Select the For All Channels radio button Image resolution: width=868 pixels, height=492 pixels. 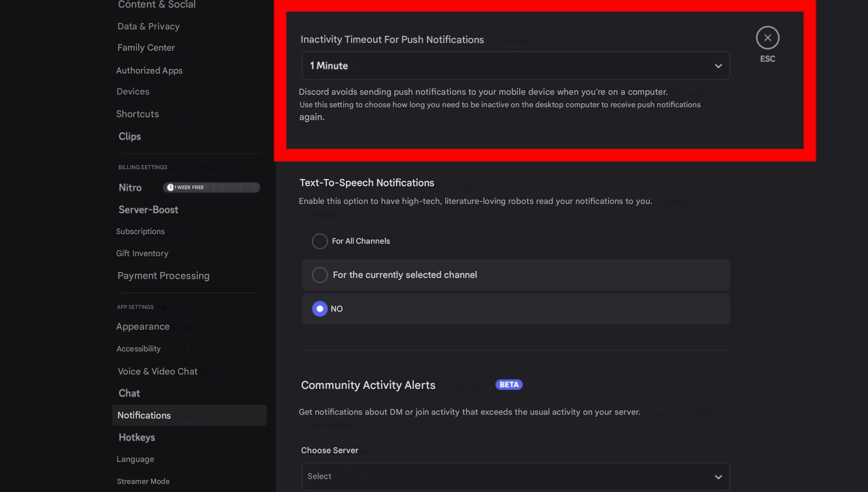tap(320, 241)
